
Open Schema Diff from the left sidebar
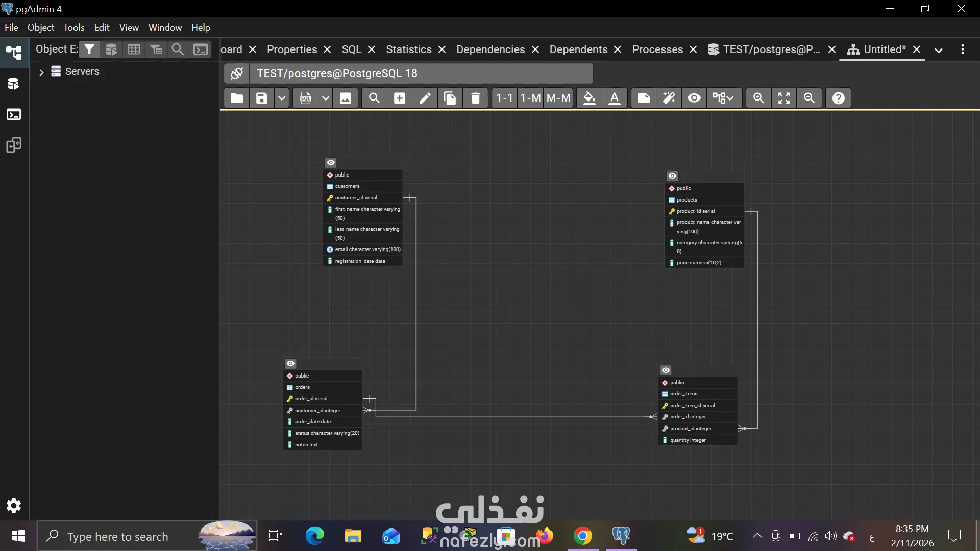(x=14, y=145)
